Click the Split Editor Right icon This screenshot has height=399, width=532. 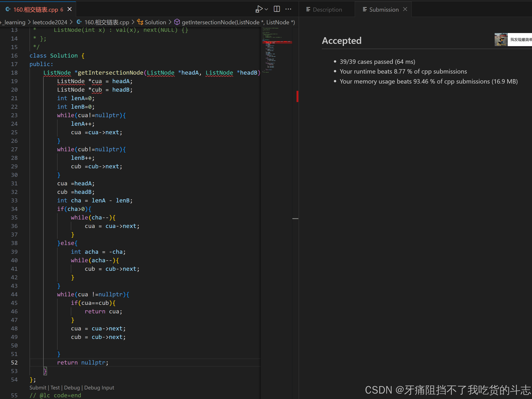(x=277, y=9)
